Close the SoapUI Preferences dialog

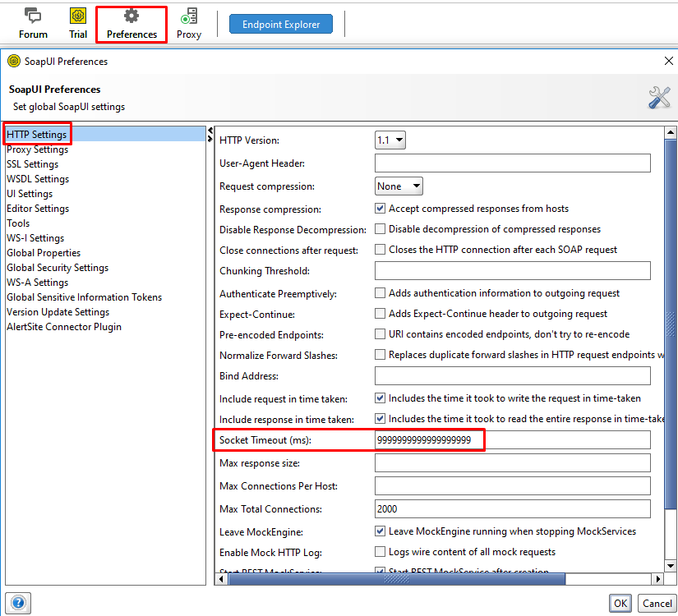tap(668, 61)
